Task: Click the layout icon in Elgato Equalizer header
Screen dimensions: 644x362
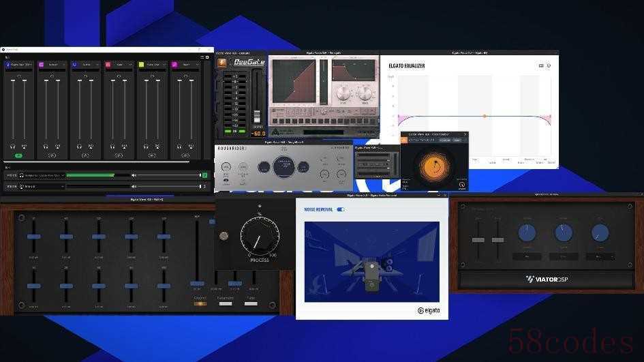Action: pos(541,65)
